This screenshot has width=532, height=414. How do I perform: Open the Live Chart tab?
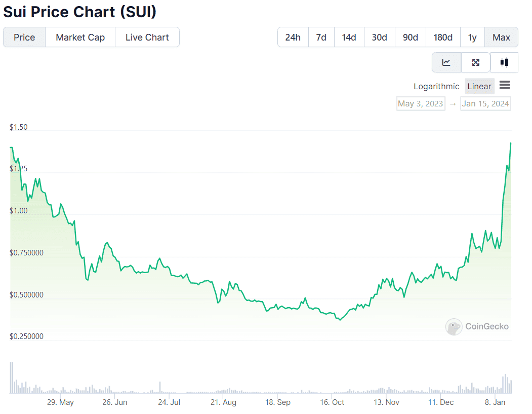point(147,37)
